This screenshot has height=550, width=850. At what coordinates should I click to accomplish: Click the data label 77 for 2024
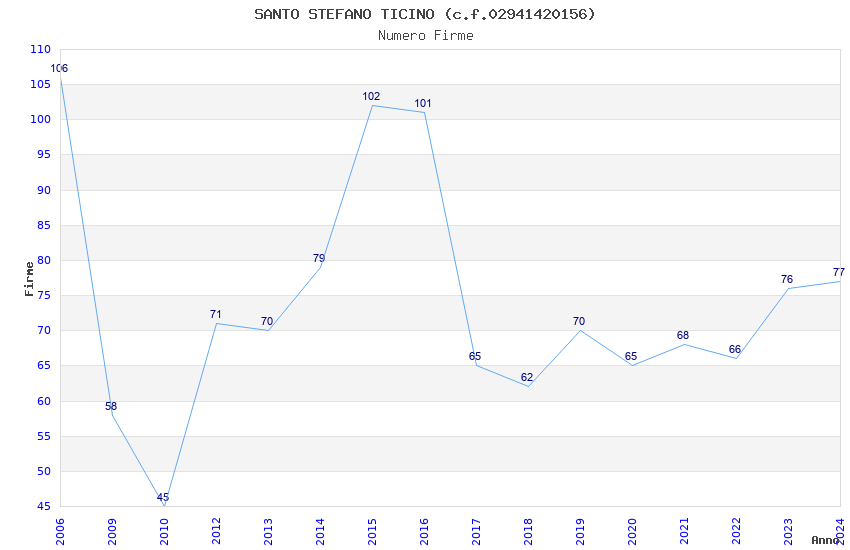(x=839, y=272)
